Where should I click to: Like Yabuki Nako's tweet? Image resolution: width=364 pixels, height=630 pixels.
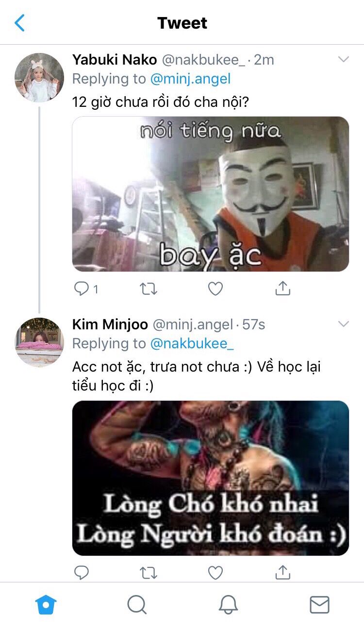point(215,289)
